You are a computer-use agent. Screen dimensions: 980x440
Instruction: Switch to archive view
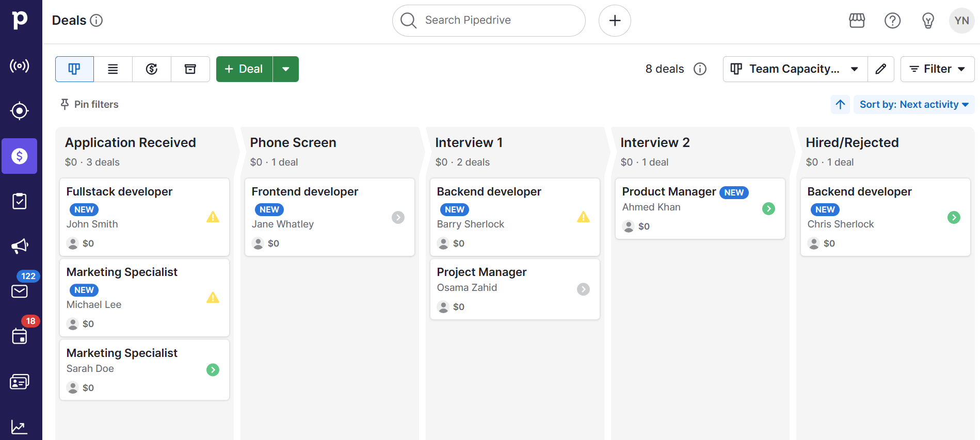pyautogui.click(x=190, y=69)
